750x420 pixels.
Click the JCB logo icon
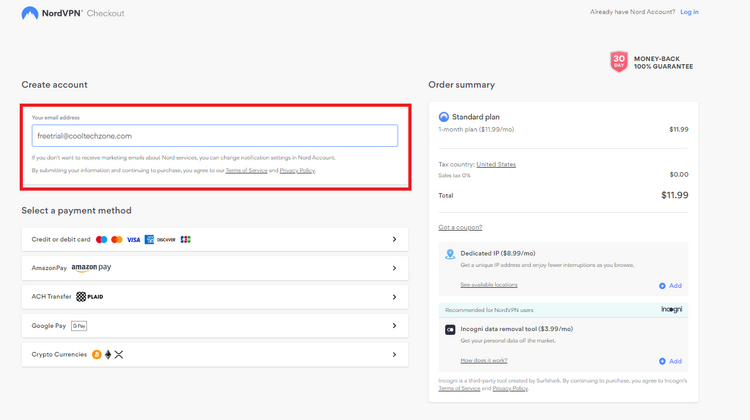[x=186, y=240]
